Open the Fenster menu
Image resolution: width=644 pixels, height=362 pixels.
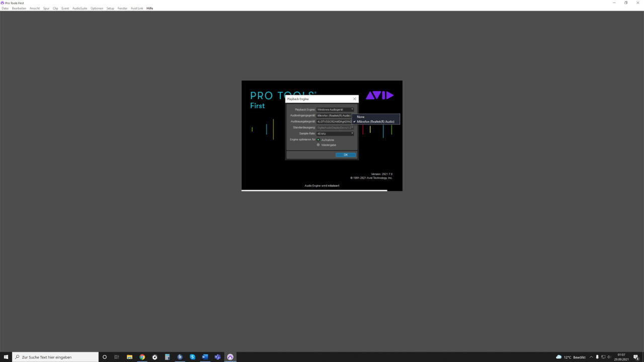click(x=122, y=9)
